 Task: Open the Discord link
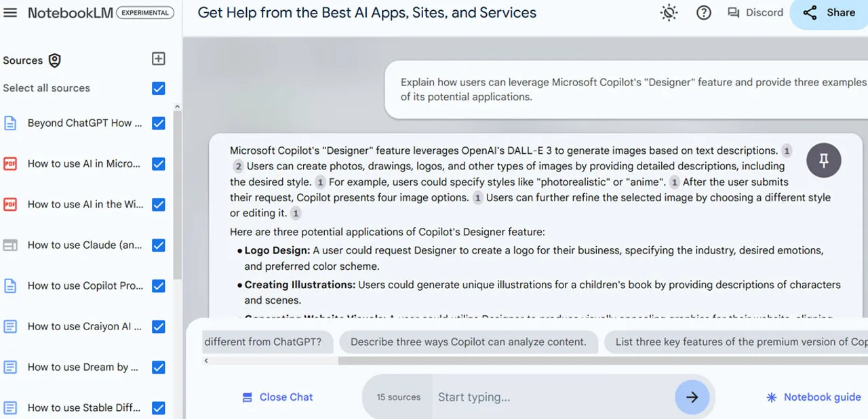pyautogui.click(x=755, y=13)
